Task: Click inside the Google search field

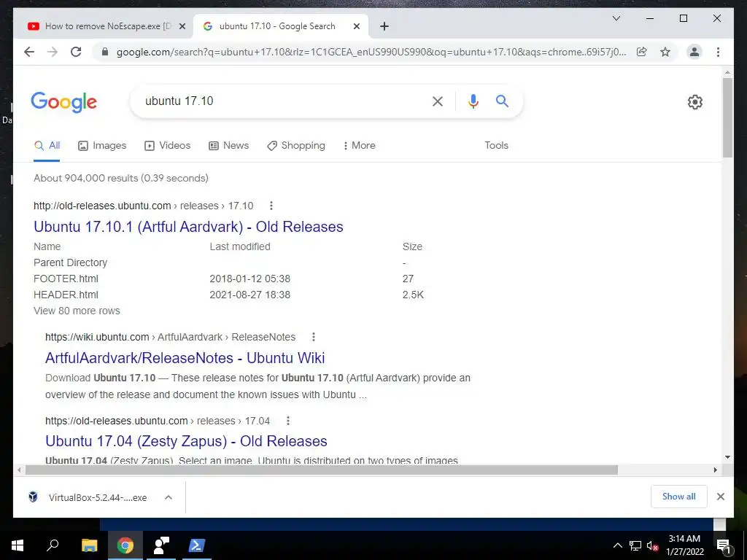Action: (x=281, y=101)
